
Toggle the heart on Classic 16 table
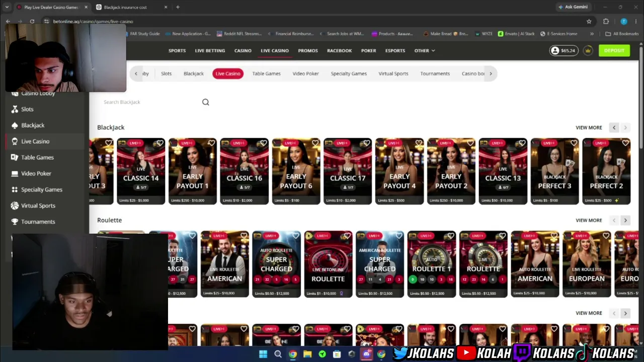point(264,143)
